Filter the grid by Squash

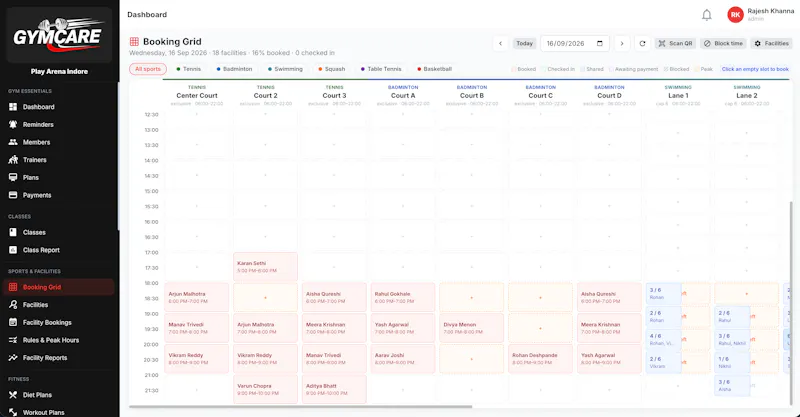332,69
